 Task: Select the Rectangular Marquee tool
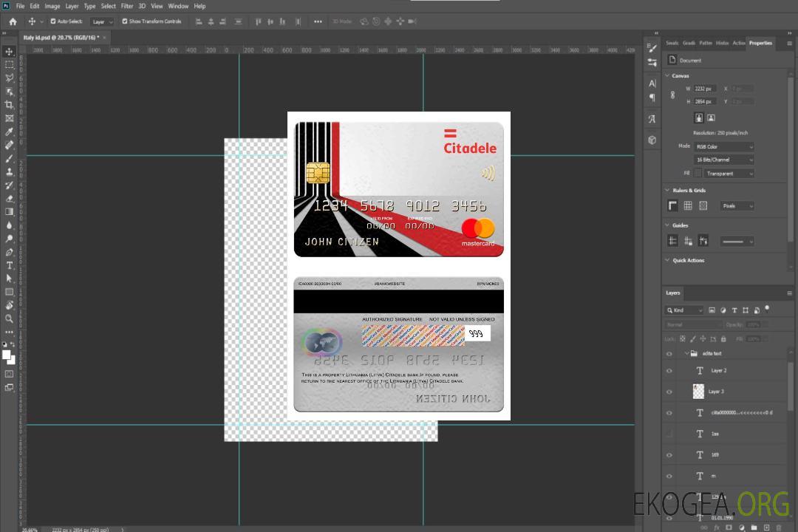click(x=9, y=65)
